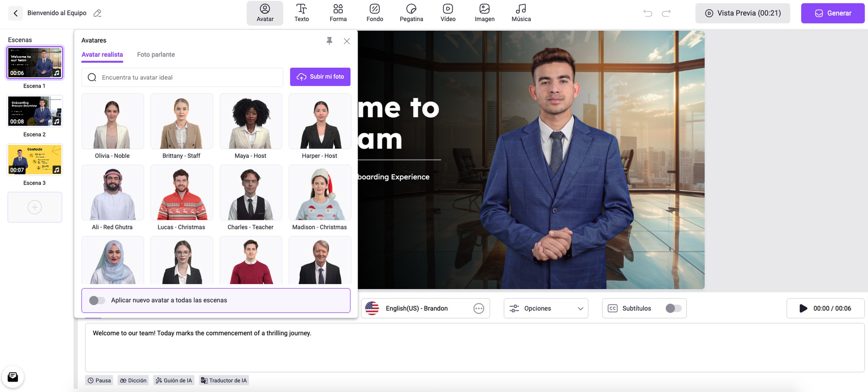Viewport: 868px width, 392px height.
Task: Close the Avatares panel
Action: (x=347, y=41)
